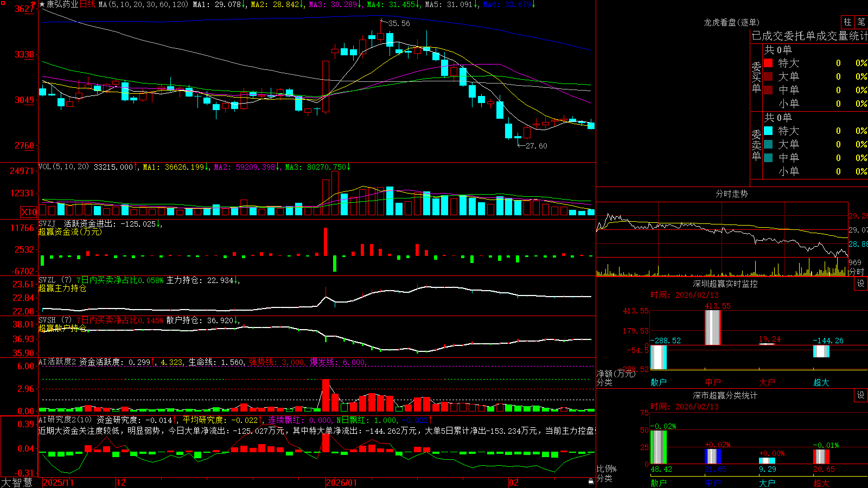Image resolution: width=868 pixels, height=488 pixels.
Task: Click the 大智慧 logo at bottom-left
Action: (17, 483)
